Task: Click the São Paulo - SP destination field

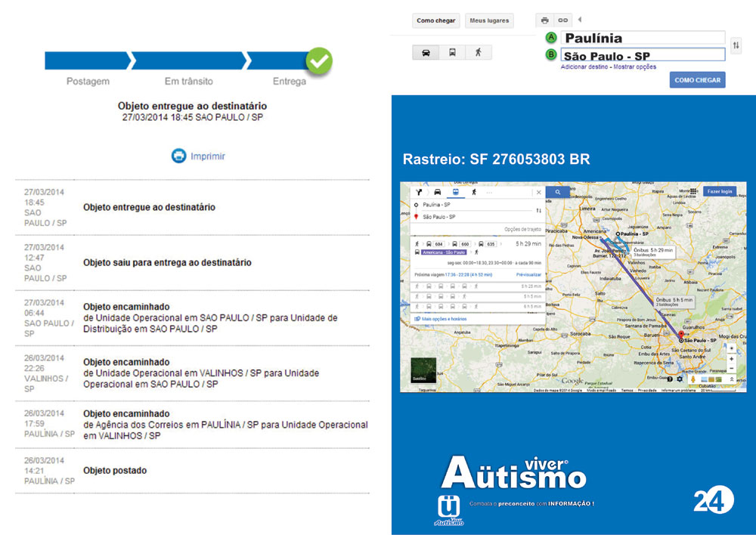Action: point(643,55)
